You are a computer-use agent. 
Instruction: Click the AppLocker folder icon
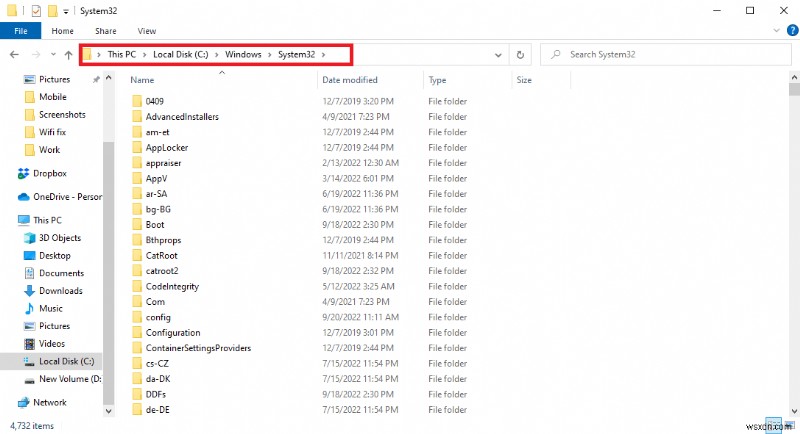coord(137,147)
